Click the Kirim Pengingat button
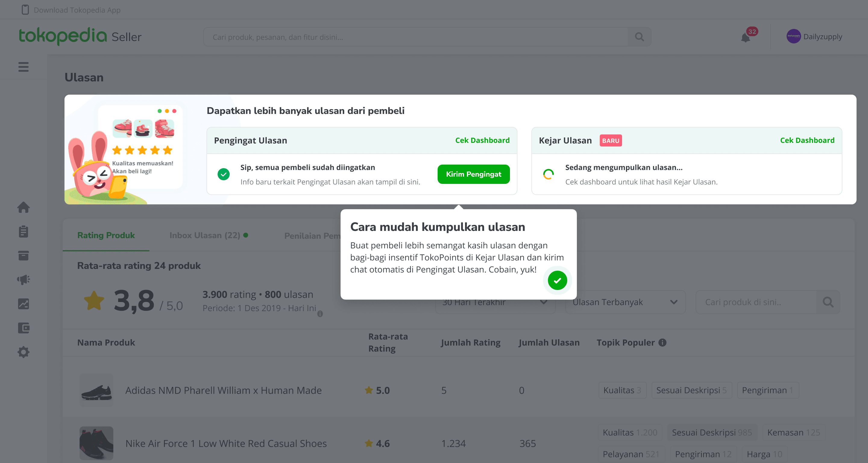This screenshot has height=463, width=868. [473, 174]
